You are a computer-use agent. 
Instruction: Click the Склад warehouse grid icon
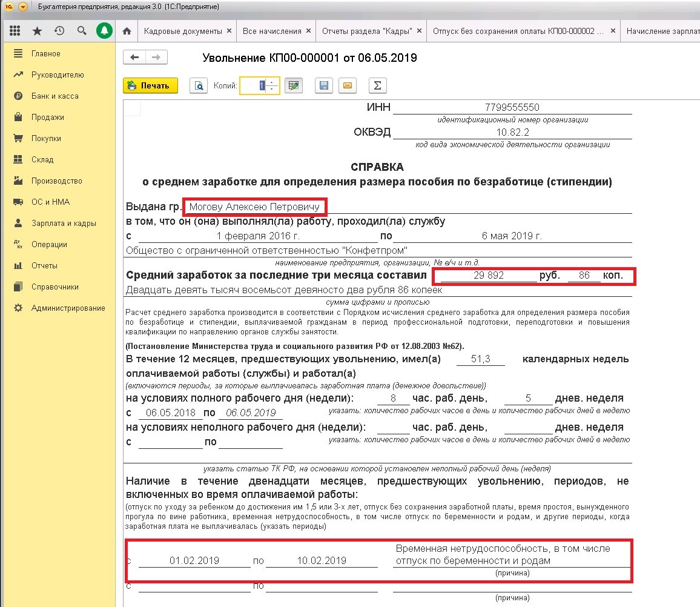click(18, 159)
